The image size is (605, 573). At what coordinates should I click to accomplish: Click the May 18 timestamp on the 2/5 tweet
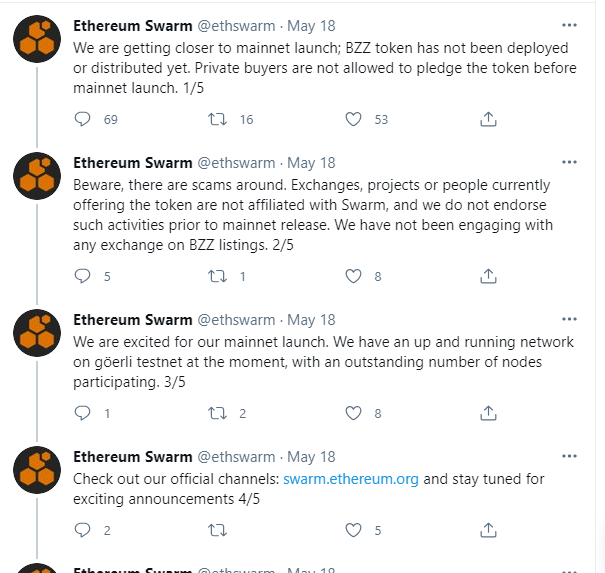pos(312,162)
